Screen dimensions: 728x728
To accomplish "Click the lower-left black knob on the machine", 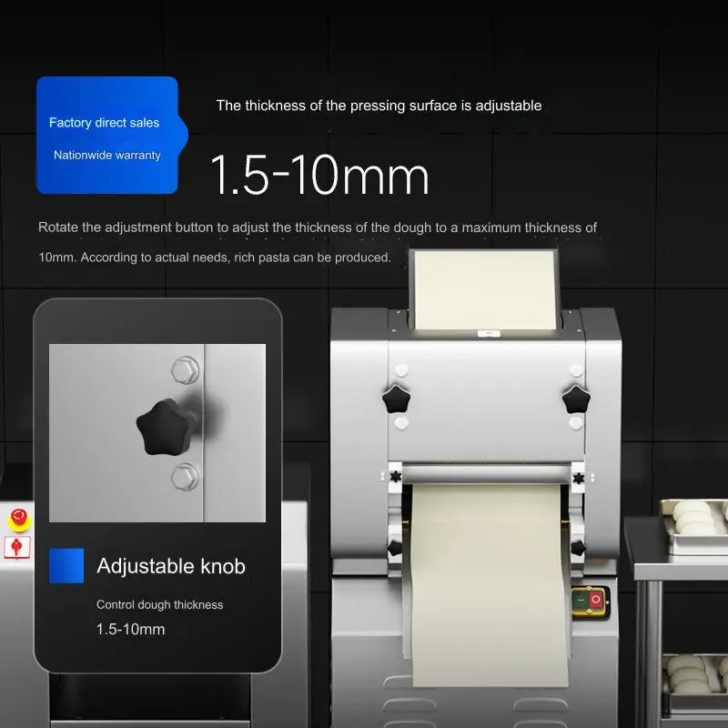I will coord(395,548).
